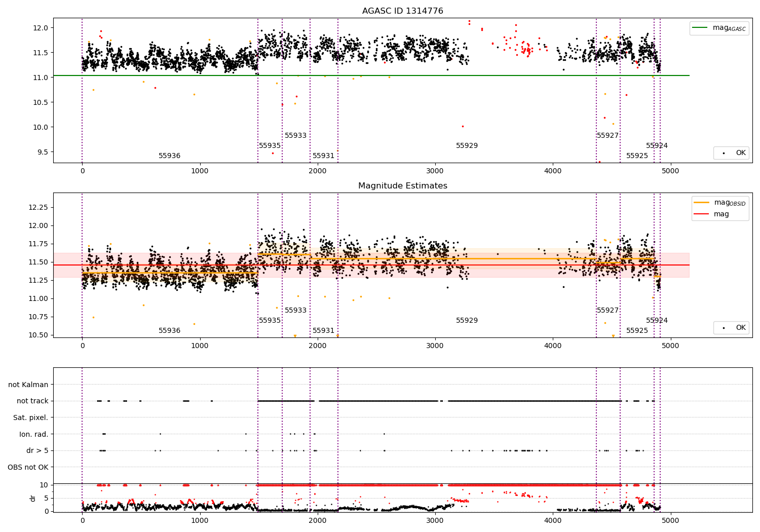760x532 pixels.
Task: Click the 11.75 y-axis tick label
Action: coord(39,244)
